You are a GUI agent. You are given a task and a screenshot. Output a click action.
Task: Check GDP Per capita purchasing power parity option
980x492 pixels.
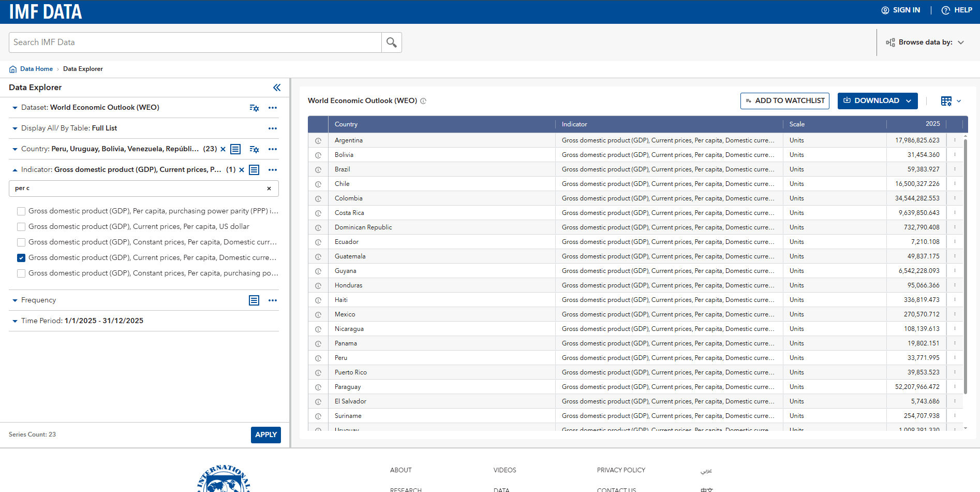click(x=21, y=211)
